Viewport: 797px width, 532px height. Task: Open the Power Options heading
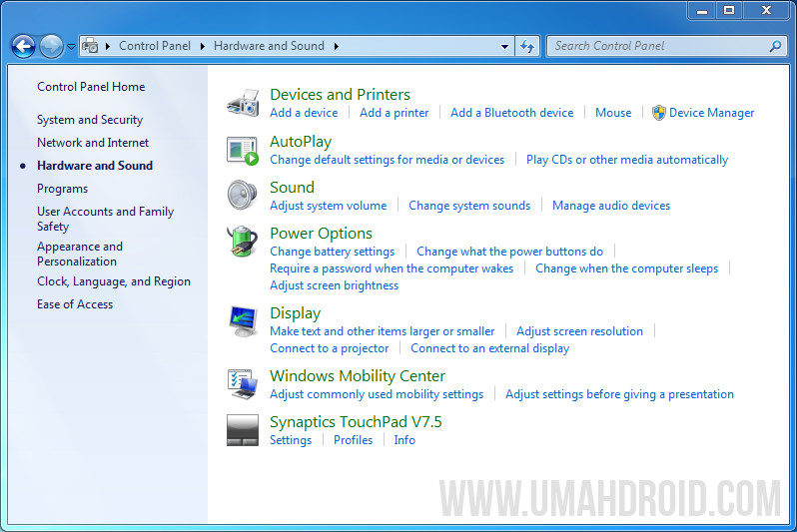(x=321, y=234)
